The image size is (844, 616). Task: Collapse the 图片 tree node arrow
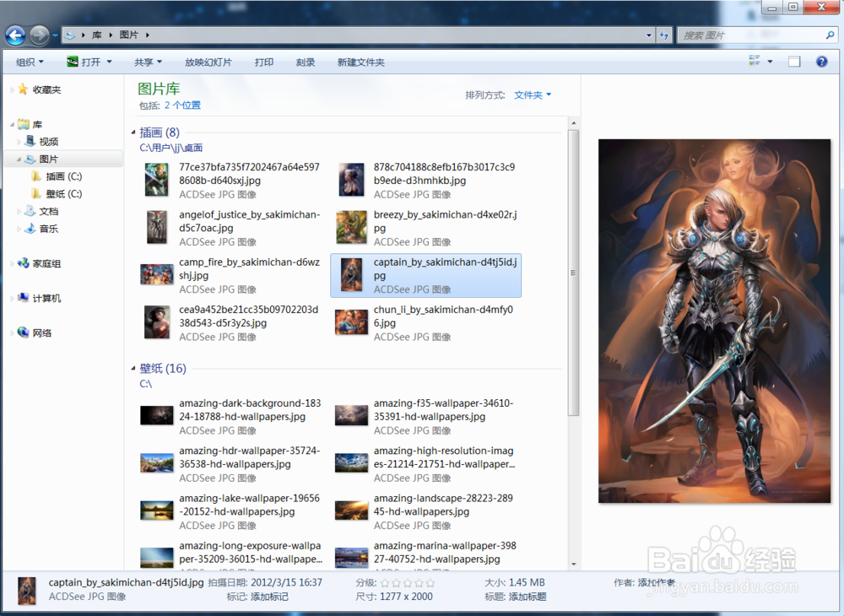[x=19, y=159]
